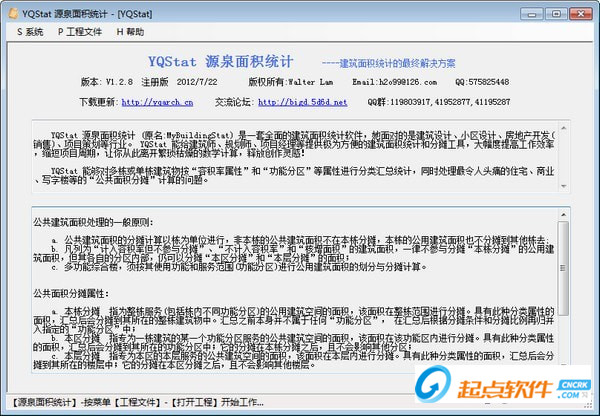Click the status bar 源泉面积统计 message
This screenshot has height=416, width=600.
tap(137, 403)
